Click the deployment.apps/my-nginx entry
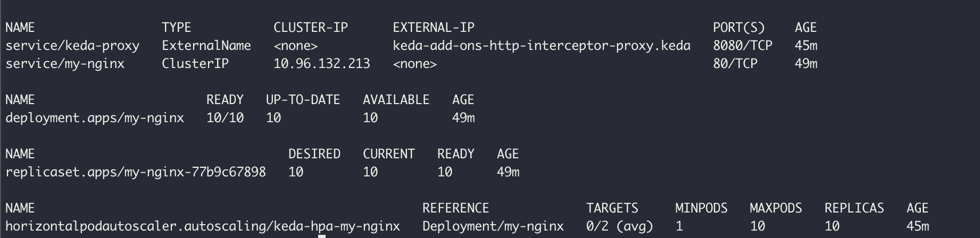This screenshot has height=238, width=980. pos(95,118)
